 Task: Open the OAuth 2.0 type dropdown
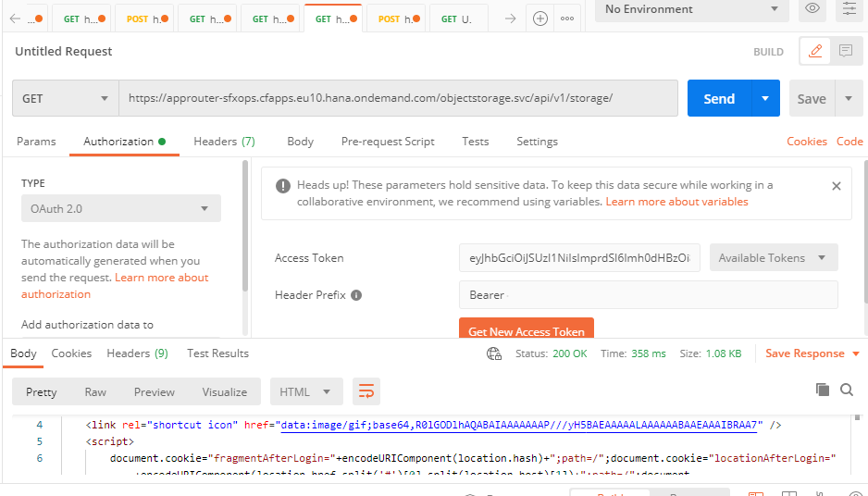(120, 209)
